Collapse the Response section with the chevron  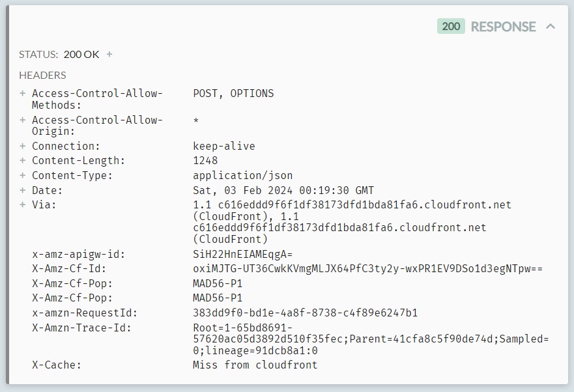click(551, 27)
